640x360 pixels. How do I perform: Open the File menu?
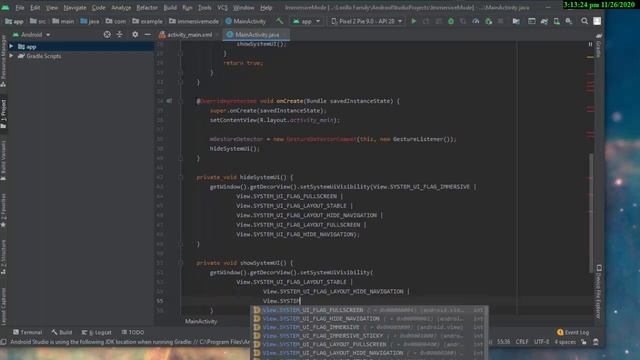point(20,7)
